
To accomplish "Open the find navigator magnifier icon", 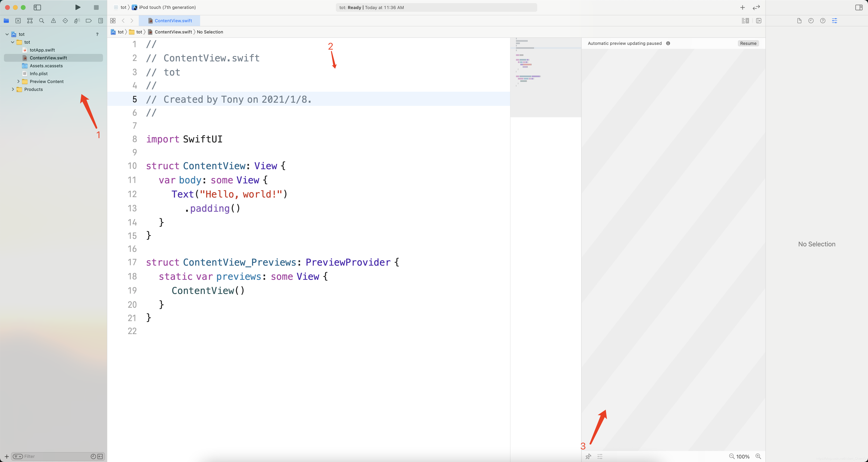I will tap(41, 21).
